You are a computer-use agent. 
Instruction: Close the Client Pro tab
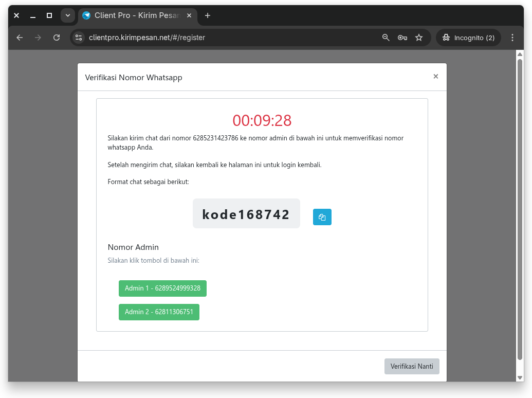(189, 15)
